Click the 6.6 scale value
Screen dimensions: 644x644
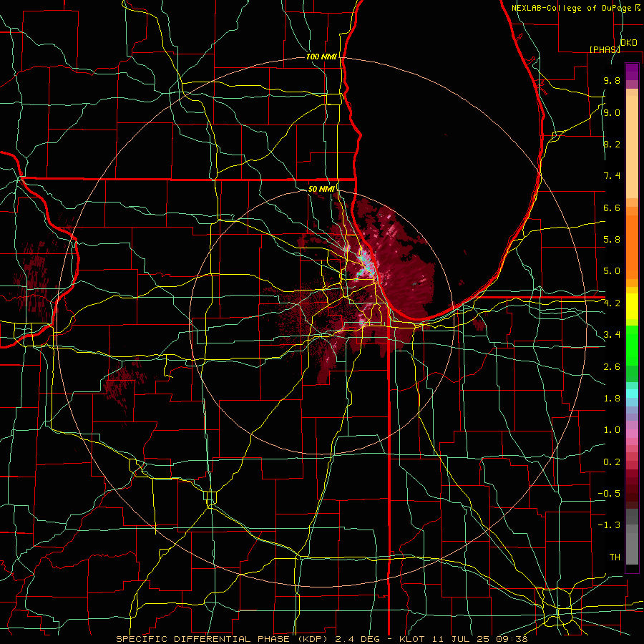tap(612, 208)
